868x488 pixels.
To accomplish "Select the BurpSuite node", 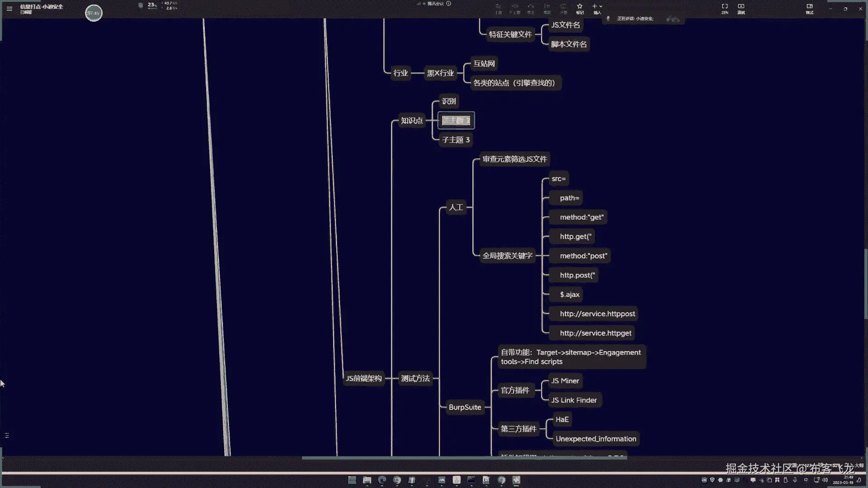I will [465, 407].
